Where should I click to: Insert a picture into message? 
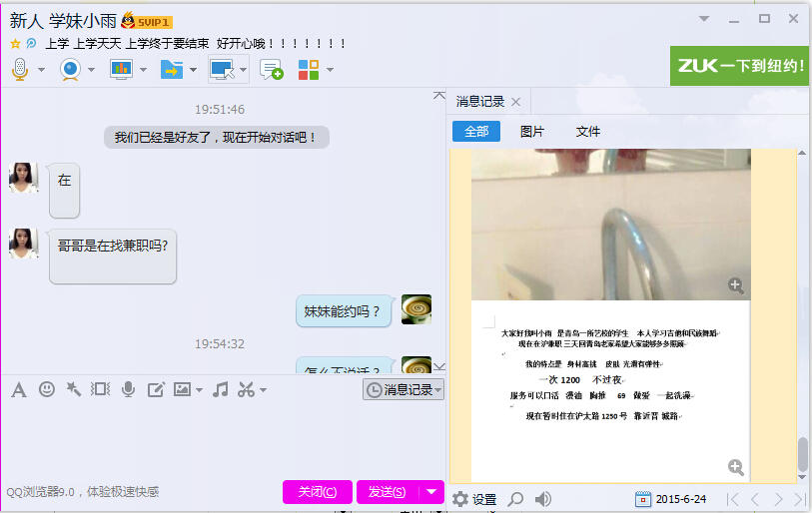[182, 389]
